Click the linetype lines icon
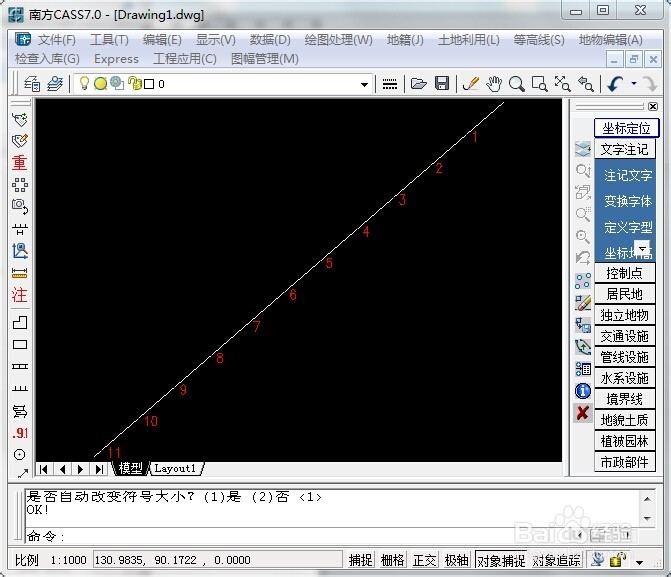 [389, 84]
